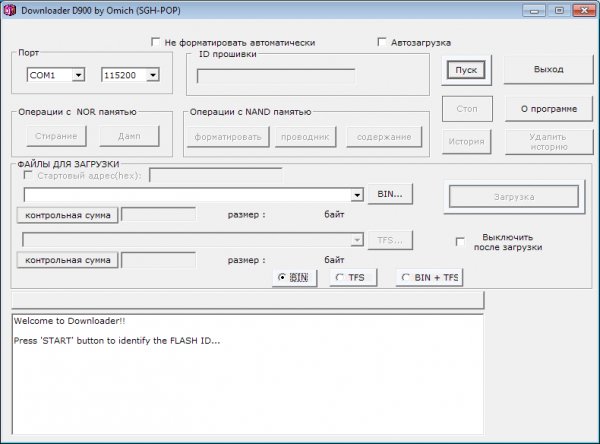
Task: Open the COM1 port dropdown
Action: tap(78, 75)
